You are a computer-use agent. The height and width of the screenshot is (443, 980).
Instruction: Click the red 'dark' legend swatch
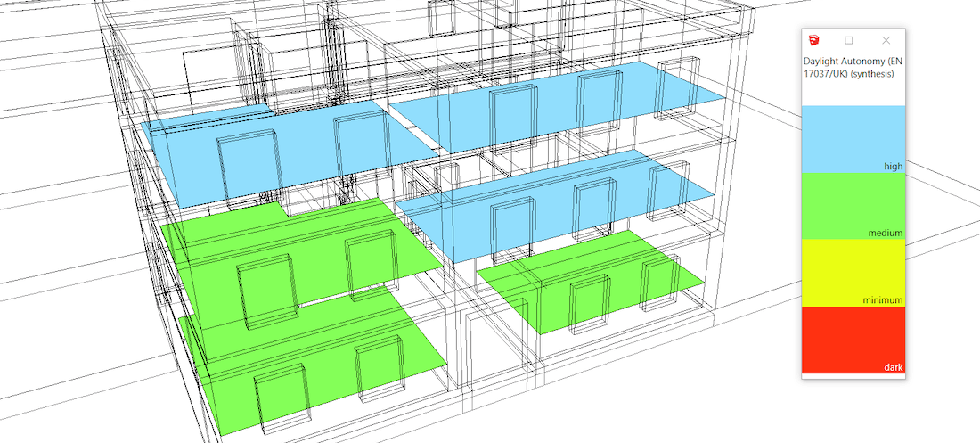[x=853, y=340]
